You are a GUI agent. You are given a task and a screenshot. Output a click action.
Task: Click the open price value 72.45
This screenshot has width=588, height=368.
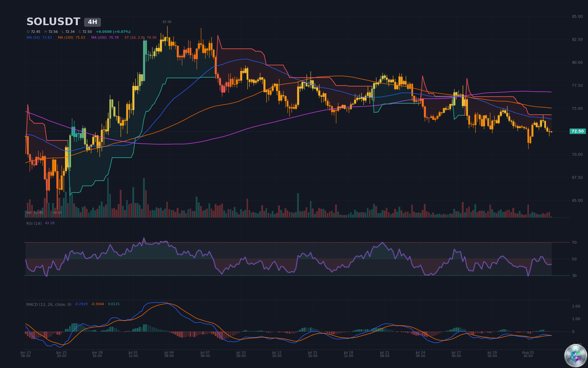tap(36, 32)
